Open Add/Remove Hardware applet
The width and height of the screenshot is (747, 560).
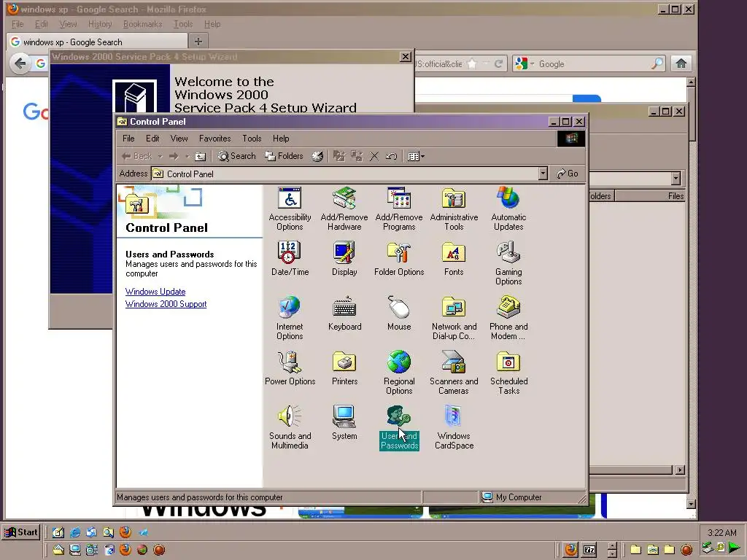click(344, 209)
